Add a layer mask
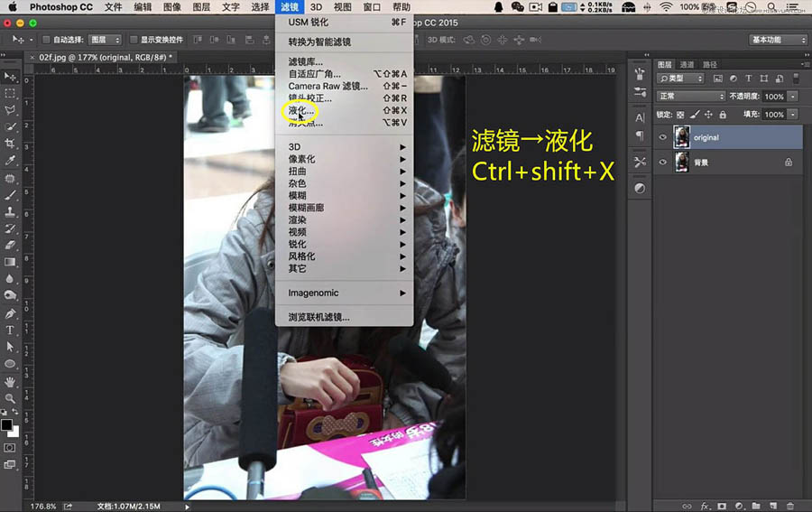This screenshot has height=512, width=812. [722, 507]
